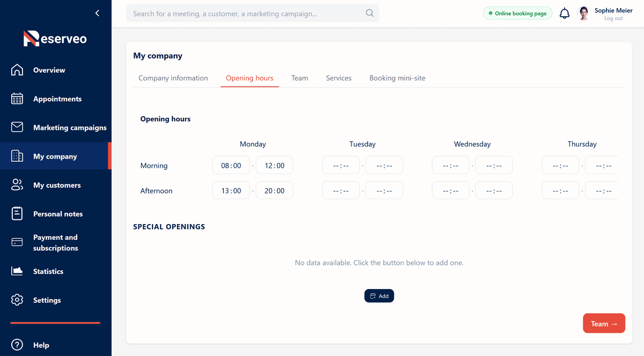The width and height of the screenshot is (644, 356).
Task: Click the search magnifier icon
Action: 370,13
